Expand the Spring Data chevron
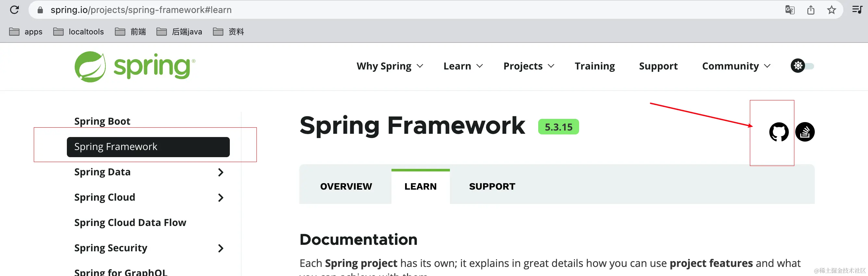The image size is (868, 276). (x=221, y=172)
